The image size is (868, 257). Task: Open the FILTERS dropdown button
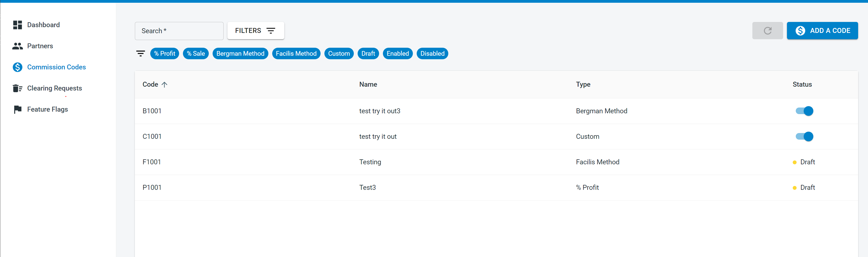[255, 31]
